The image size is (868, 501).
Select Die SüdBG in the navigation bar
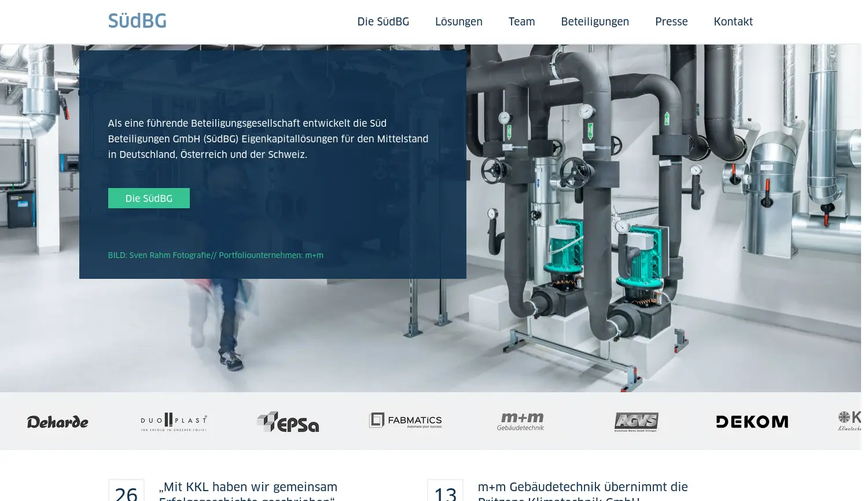[383, 21]
